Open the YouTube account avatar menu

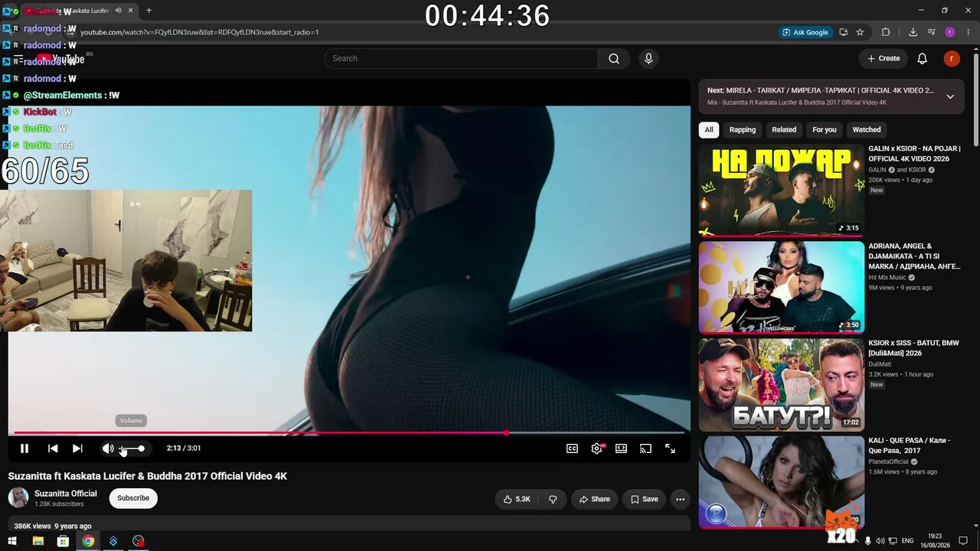pos(952,58)
